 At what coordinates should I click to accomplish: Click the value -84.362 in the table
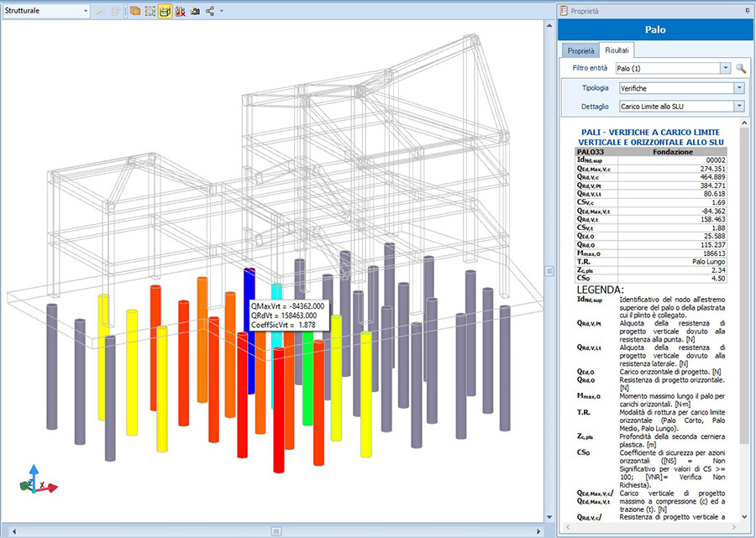(x=713, y=211)
